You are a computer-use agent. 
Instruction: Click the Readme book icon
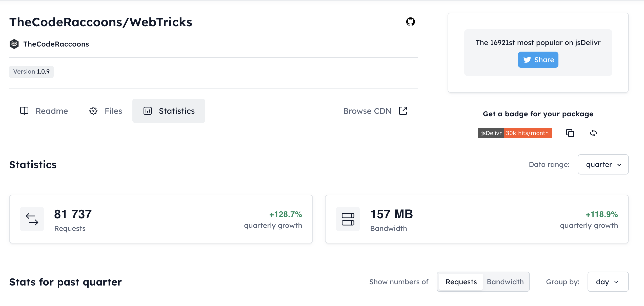[24, 111]
